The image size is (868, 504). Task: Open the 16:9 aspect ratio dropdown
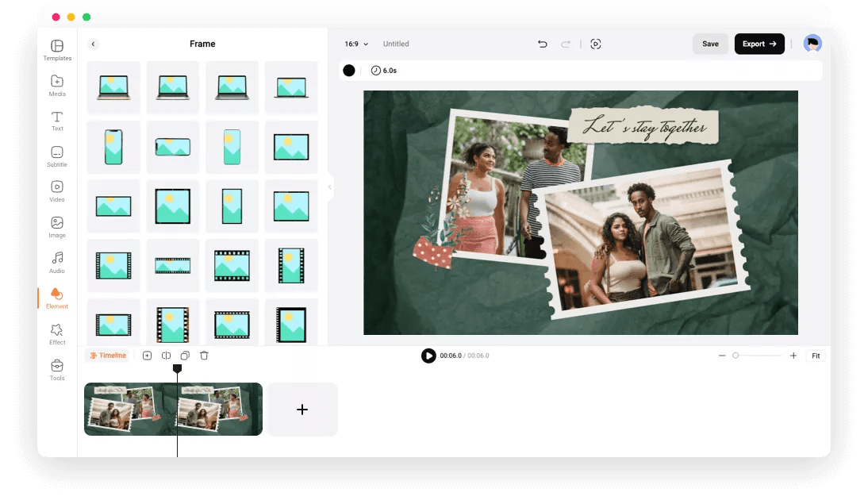pyautogui.click(x=358, y=44)
